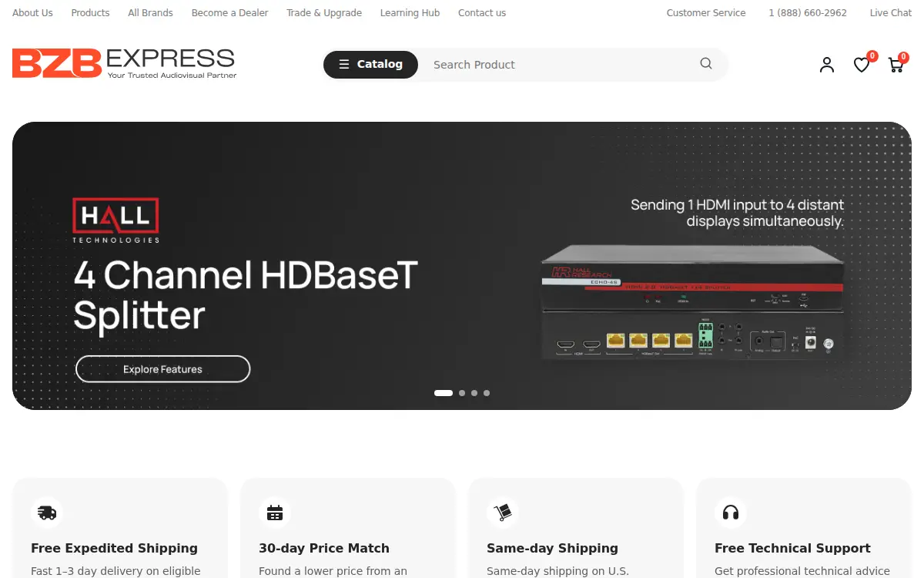Open the wishlist heart icon
The image size is (924, 578).
pos(862,65)
